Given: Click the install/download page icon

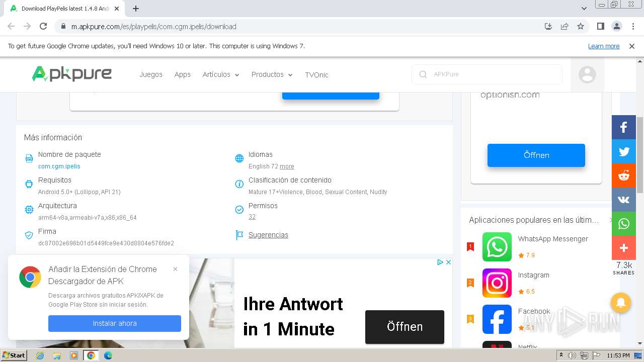Looking at the screenshot, I should (x=548, y=26).
